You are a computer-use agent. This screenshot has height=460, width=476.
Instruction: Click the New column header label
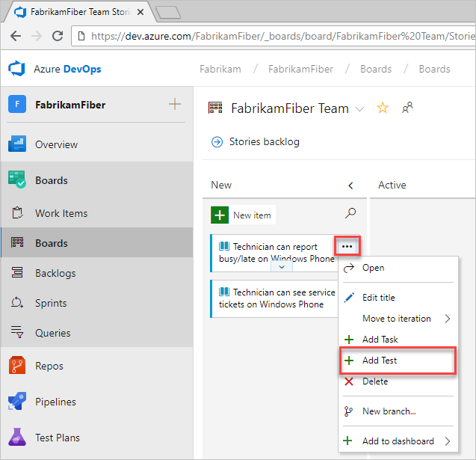[221, 185]
